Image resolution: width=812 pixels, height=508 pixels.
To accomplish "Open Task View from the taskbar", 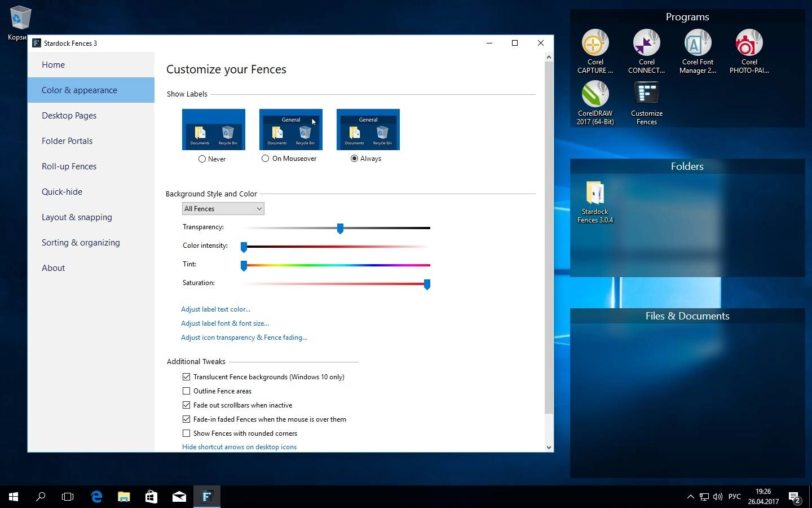I will 68,497.
